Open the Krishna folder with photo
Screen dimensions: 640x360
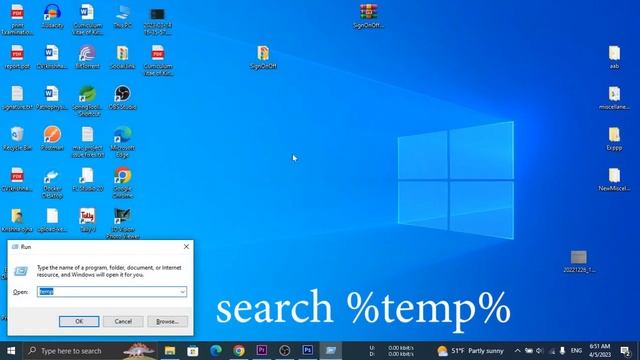click(x=17, y=220)
